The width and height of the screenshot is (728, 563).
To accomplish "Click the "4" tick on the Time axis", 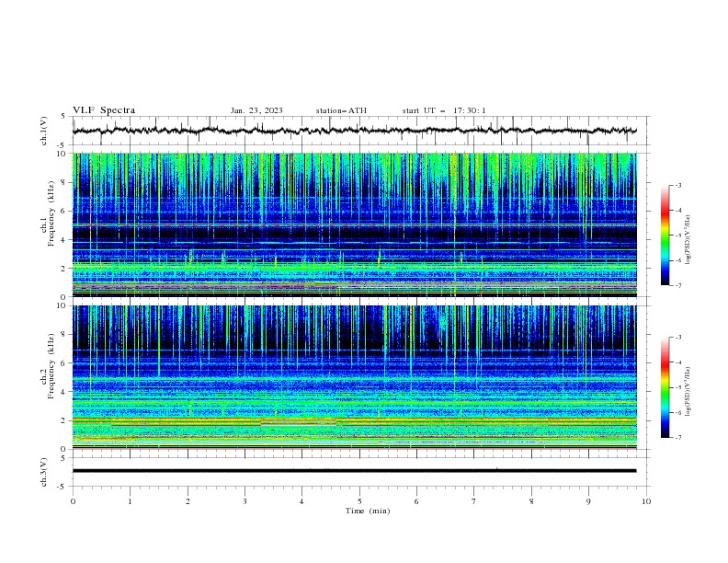I will click(301, 501).
